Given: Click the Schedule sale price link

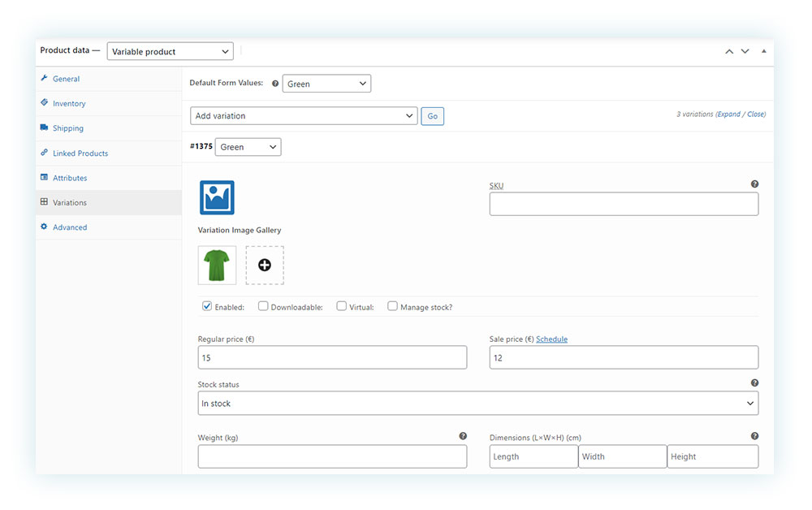Looking at the screenshot, I should click(551, 339).
